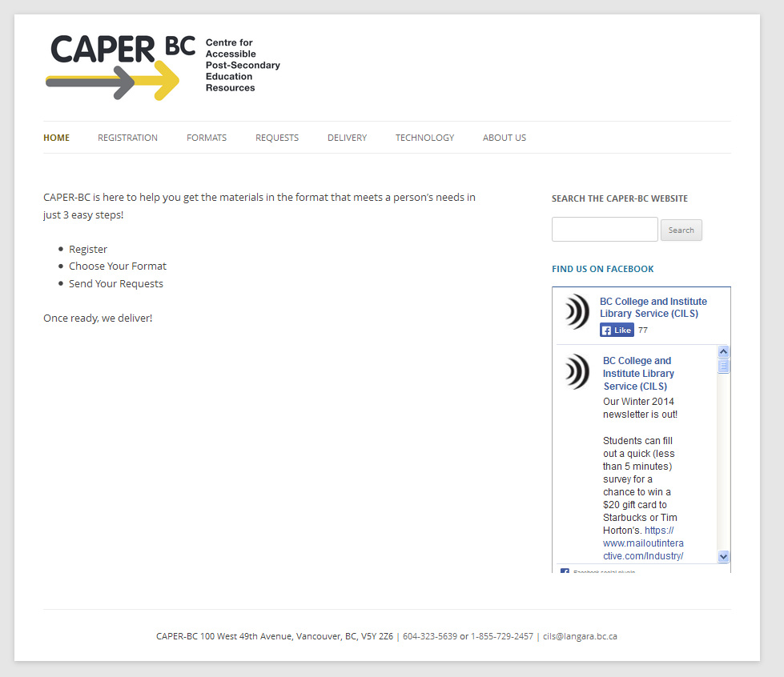Open the Registration menu item
This screenshot has width=784, height=677.
(127, 138)
